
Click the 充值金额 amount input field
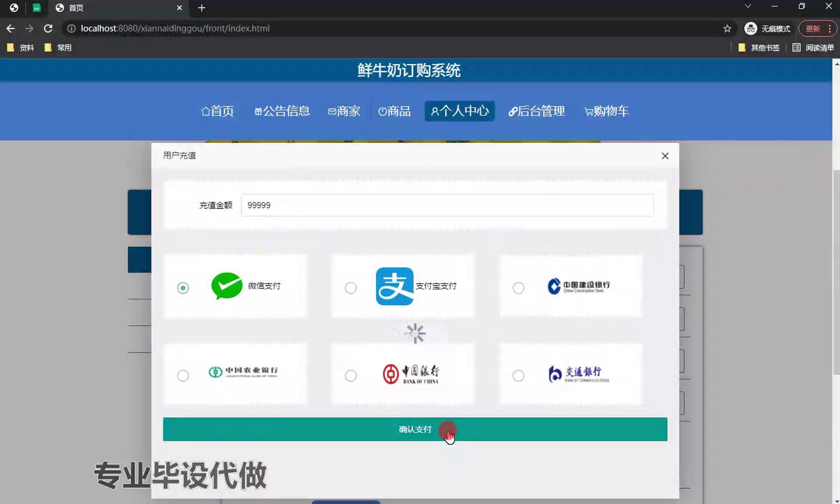pos(447,205)
